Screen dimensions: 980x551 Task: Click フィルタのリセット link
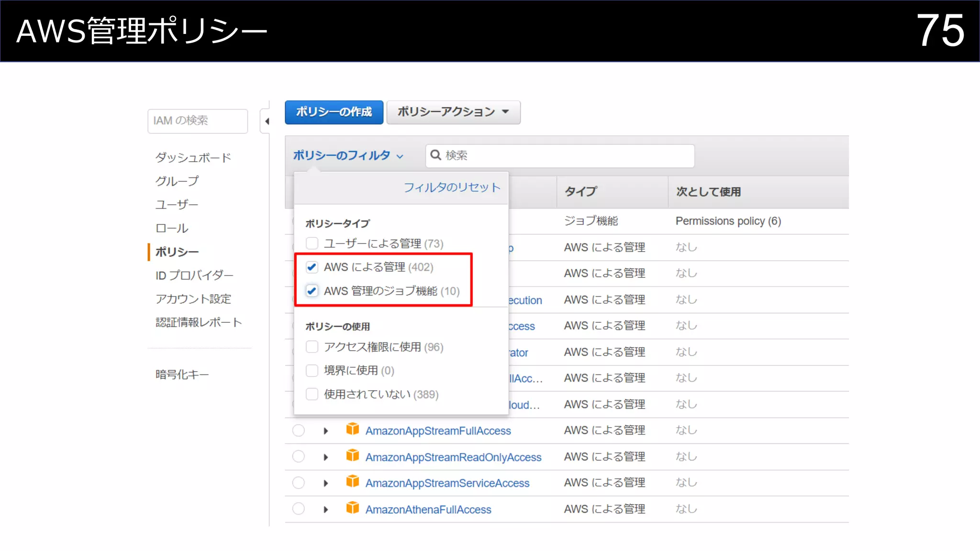click(452, 187)
